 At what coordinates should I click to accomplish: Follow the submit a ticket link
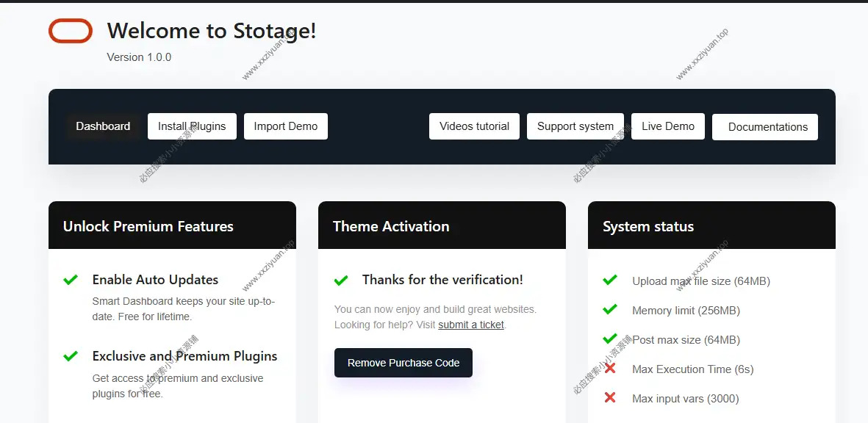tap(471, 325)
